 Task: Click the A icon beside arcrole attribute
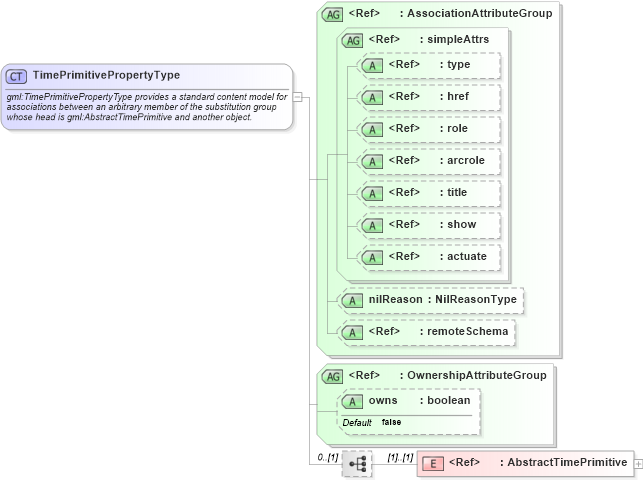click(x=372, y=162)
